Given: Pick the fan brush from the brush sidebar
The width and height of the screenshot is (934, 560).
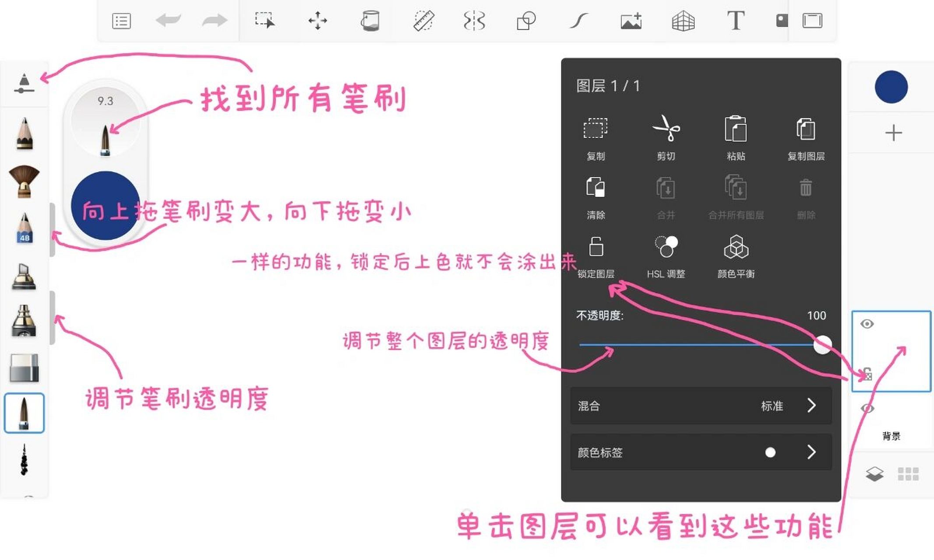Looking at the screenshot, I should 24,182.
